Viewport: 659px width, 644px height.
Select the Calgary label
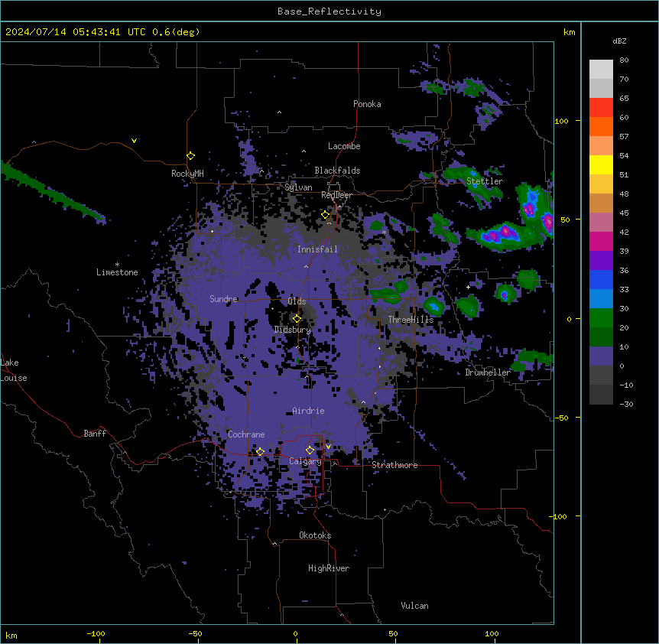305,461
